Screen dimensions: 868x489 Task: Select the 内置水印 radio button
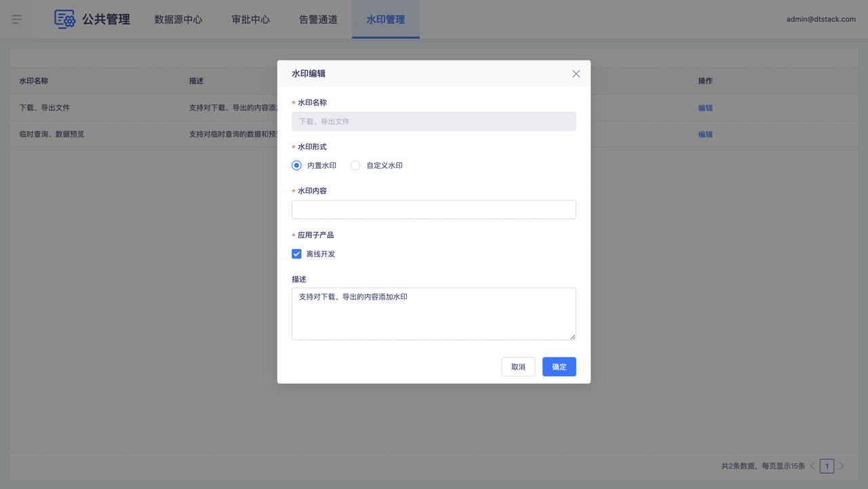click(296, 165)
